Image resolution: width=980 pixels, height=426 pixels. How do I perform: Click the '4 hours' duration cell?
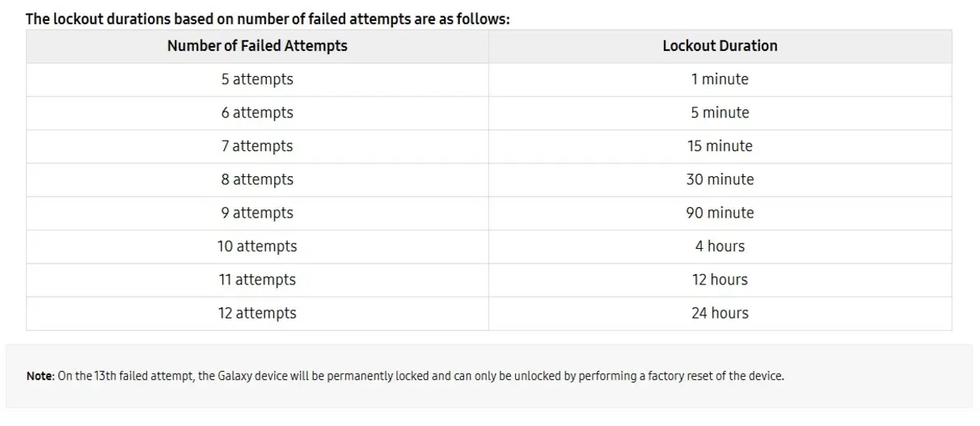[720, 247]
